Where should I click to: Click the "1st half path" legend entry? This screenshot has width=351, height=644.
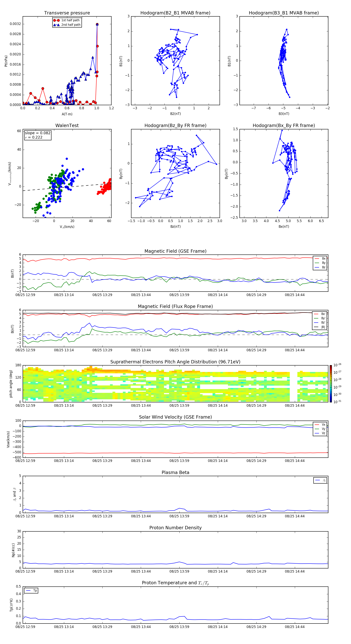pos(67,20)
